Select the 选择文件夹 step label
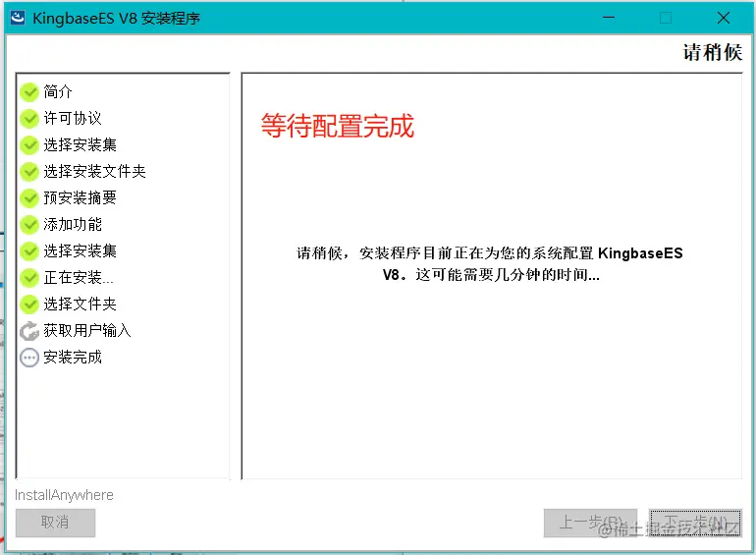Image resolution: width=756 pixels, height=555 pixels. pos(81,304)
